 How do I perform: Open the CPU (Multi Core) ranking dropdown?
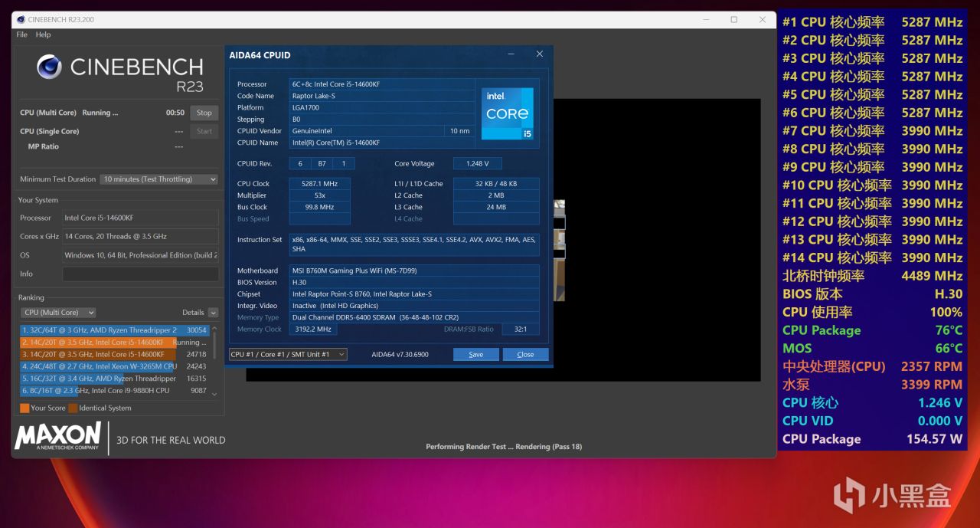58,313
